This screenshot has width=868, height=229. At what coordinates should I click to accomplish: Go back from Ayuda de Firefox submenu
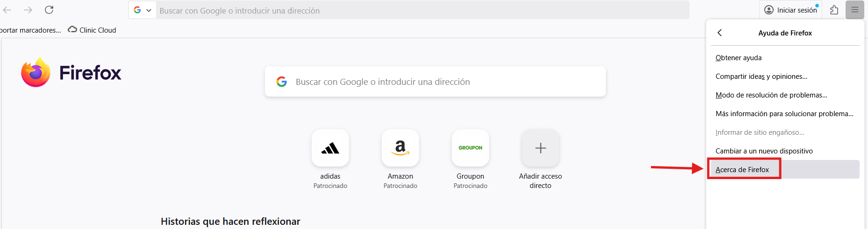click(720, 33)
